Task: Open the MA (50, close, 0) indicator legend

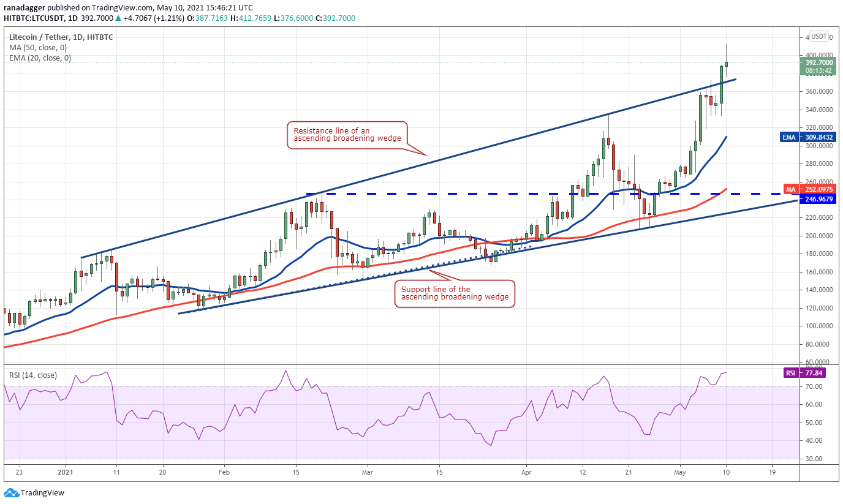Action: [37, 48]
